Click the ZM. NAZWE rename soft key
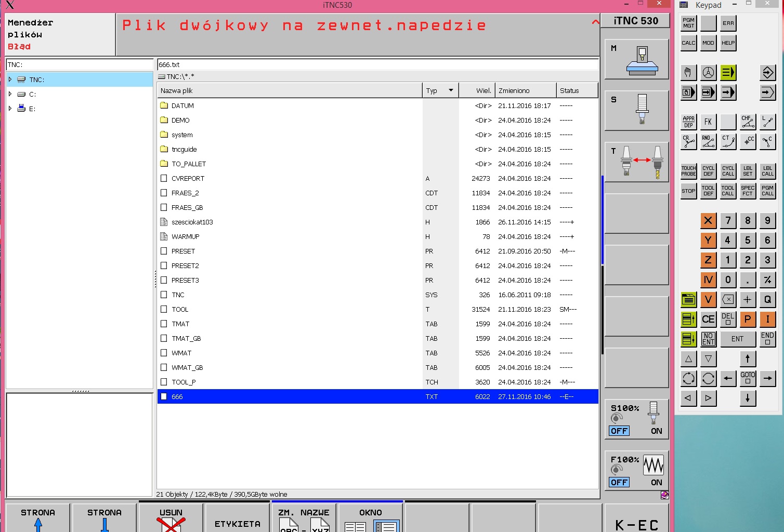 point(304,518)
